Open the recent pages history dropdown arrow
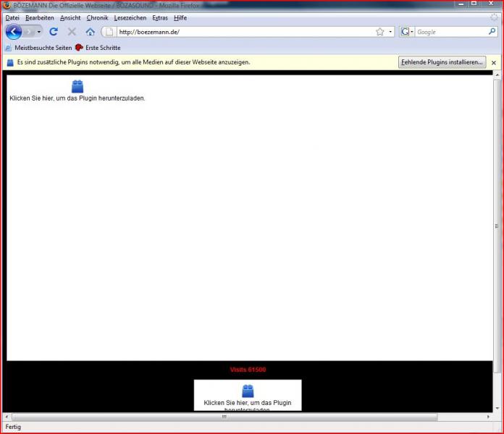Image resolution: width=504 pixels, height=434 pixels. tap(39, 32)
